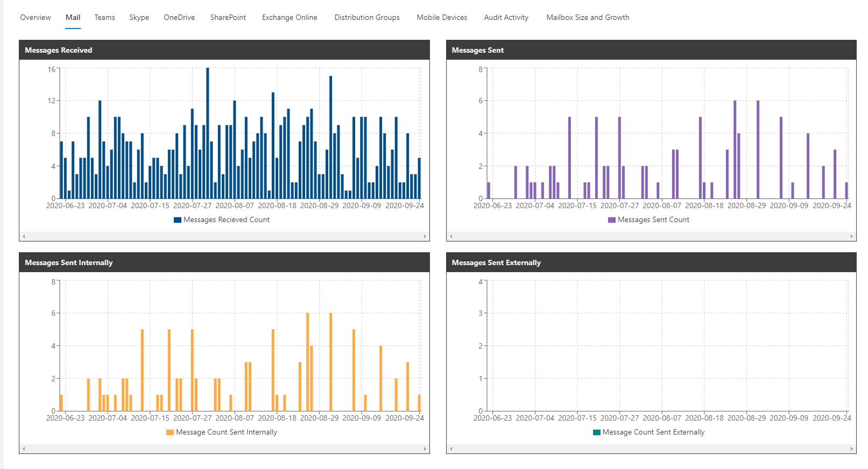The width and height of the screenshot is (868, 469).
Task: Select the Skype tab
Action: pos(139,17)
